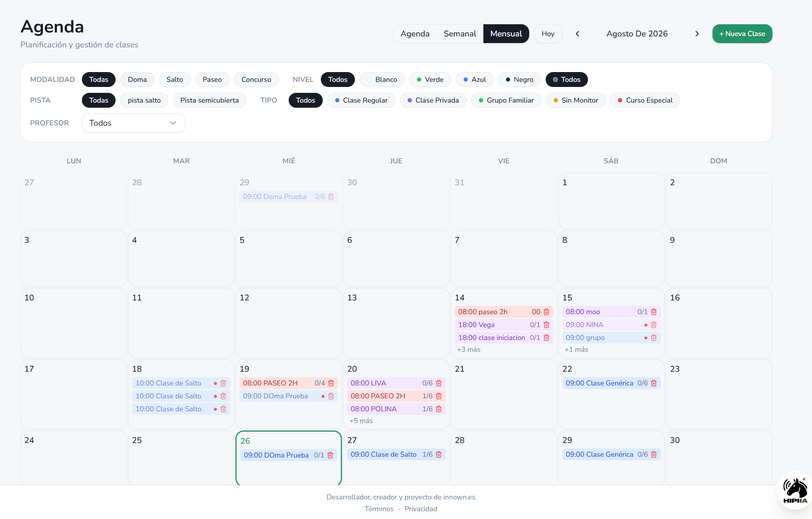Expand +1 más on day 15

tap(576, 349)
